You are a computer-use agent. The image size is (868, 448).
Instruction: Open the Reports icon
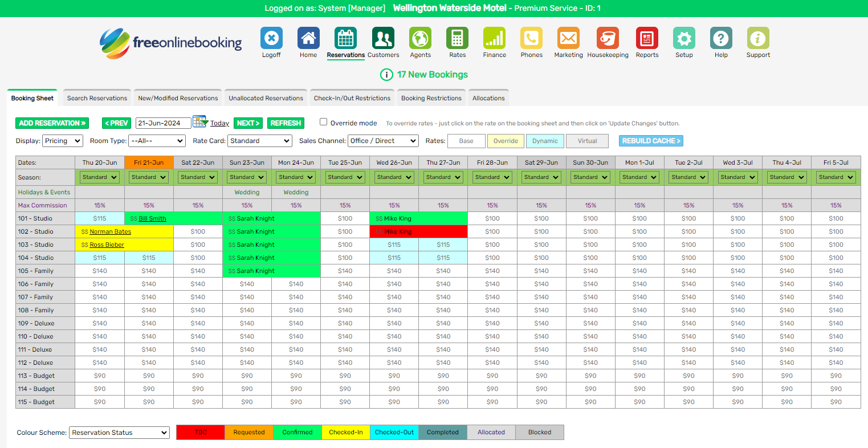click(647, 38)
